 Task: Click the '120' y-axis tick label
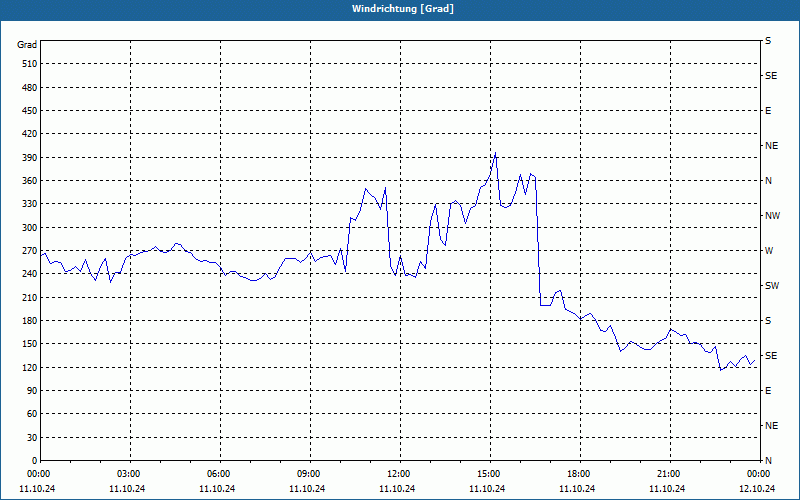tap(30, 367)
